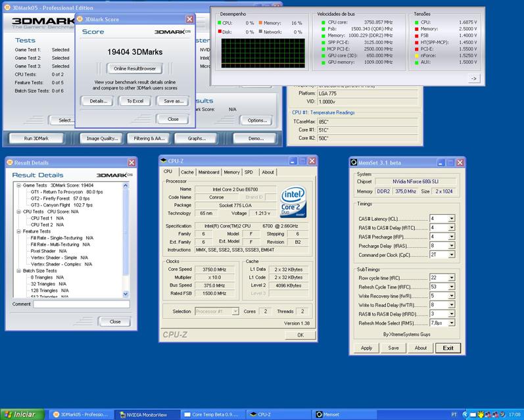Click Save as in 3DMark Score dialog

click(x=174, y=101)
